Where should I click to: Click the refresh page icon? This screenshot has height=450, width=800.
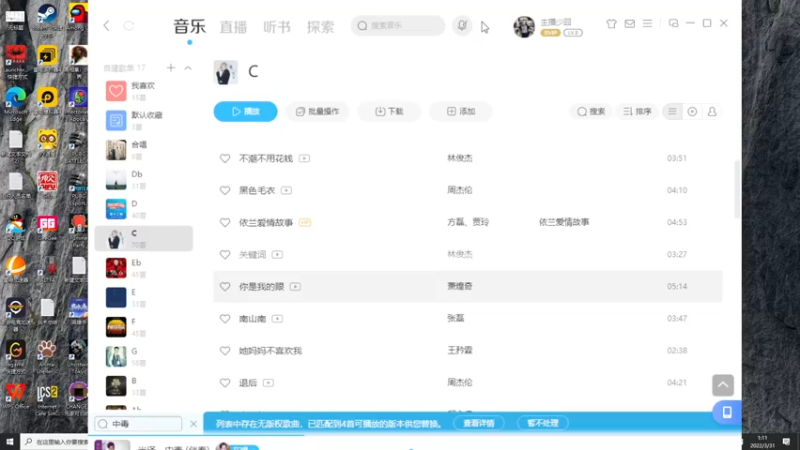point(129,26)
